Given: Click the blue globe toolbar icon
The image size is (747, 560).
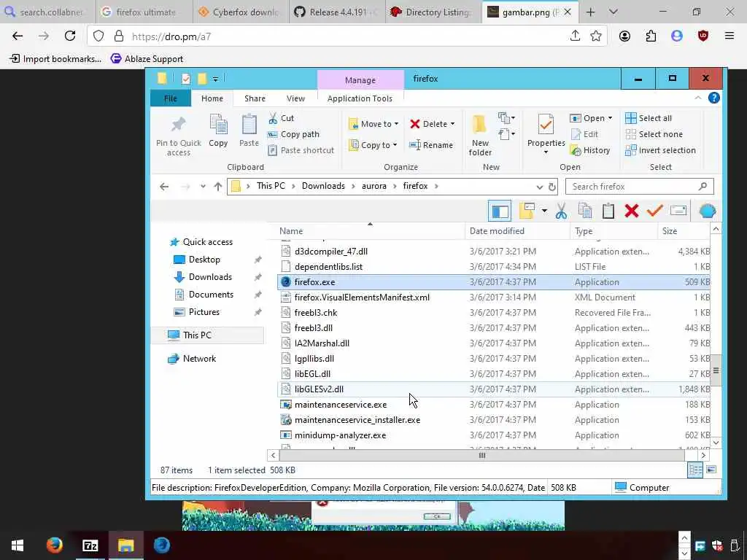Looking at the screenshot, I should (x=708, y=211).
